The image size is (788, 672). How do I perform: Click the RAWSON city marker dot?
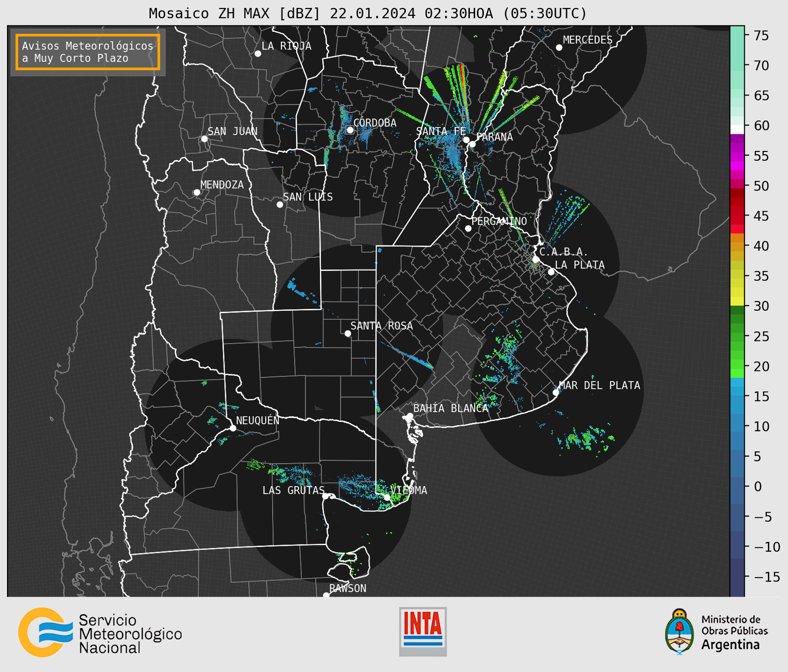pyautogui.click(x=326, y=595)
